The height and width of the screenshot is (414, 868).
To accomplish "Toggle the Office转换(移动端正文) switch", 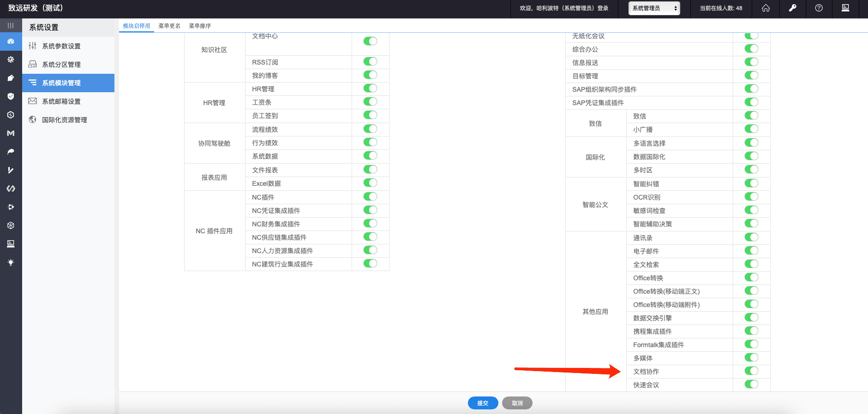I will (x=751, y=290).
